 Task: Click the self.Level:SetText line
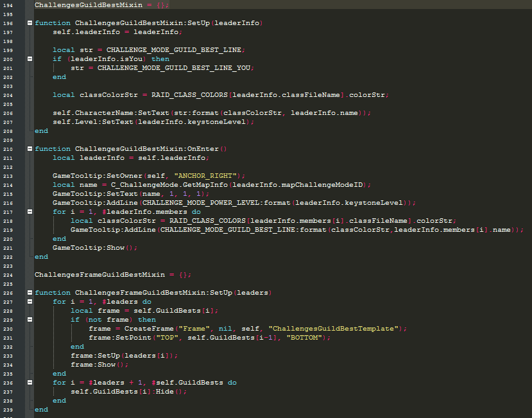pyautogui.click(x=153, y=122)
